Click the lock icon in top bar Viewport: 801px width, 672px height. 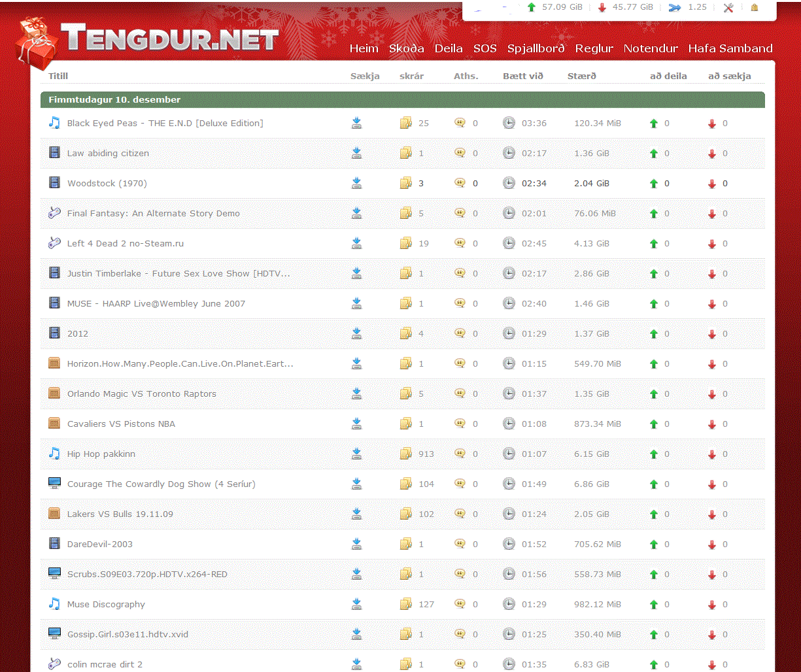[x=755, y=8]
